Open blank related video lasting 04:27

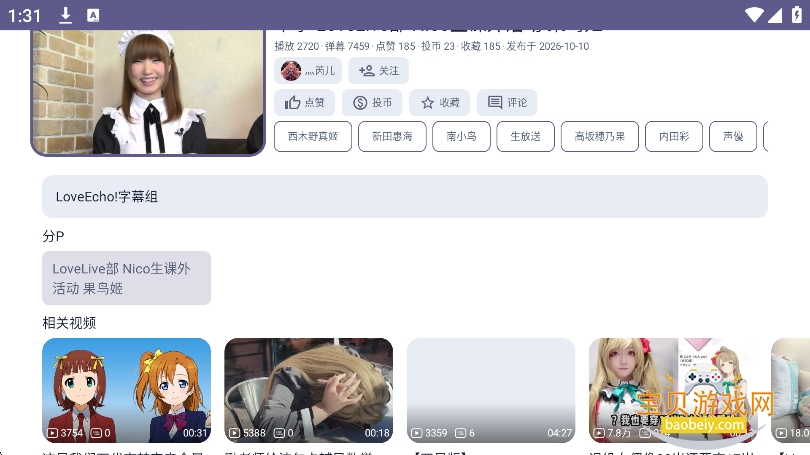pyautogui.click(x=491, y=390)
